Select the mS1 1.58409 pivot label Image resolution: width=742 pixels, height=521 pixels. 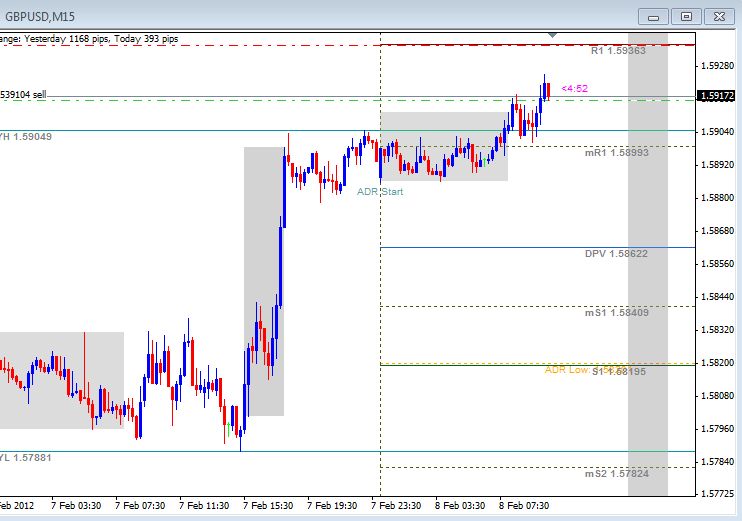617,312
